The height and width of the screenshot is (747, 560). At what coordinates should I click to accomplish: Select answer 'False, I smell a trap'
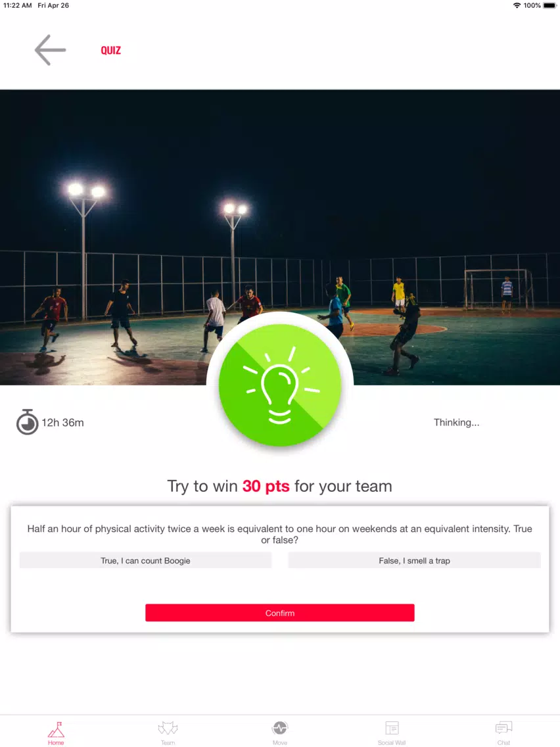(x=414, y=561)
